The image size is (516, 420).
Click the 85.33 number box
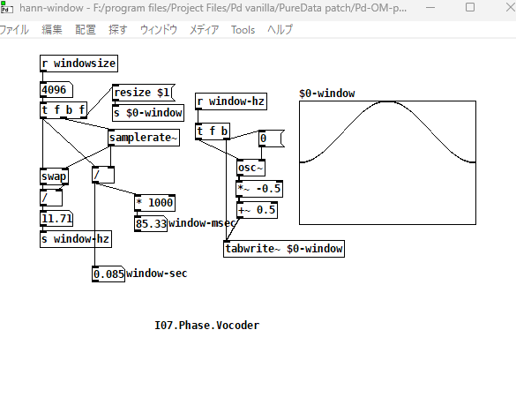151,224
